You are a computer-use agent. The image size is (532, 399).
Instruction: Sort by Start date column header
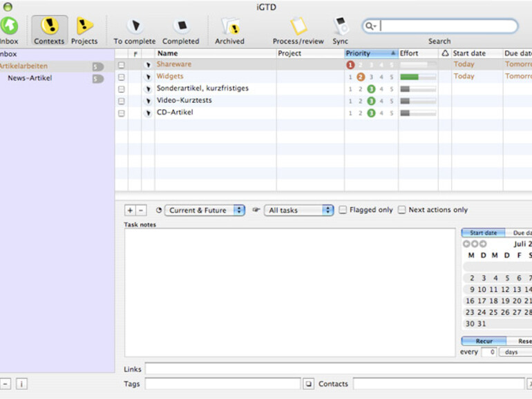point(477,53)
